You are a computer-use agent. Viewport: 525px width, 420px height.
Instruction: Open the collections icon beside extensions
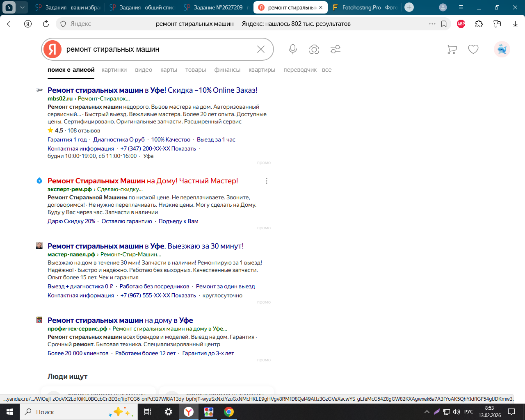[x=497, y=24]
